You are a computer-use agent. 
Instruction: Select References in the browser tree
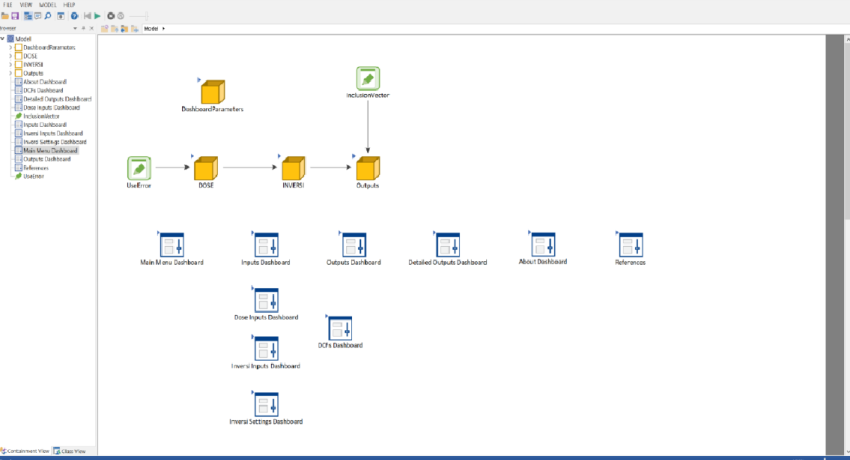36,168
